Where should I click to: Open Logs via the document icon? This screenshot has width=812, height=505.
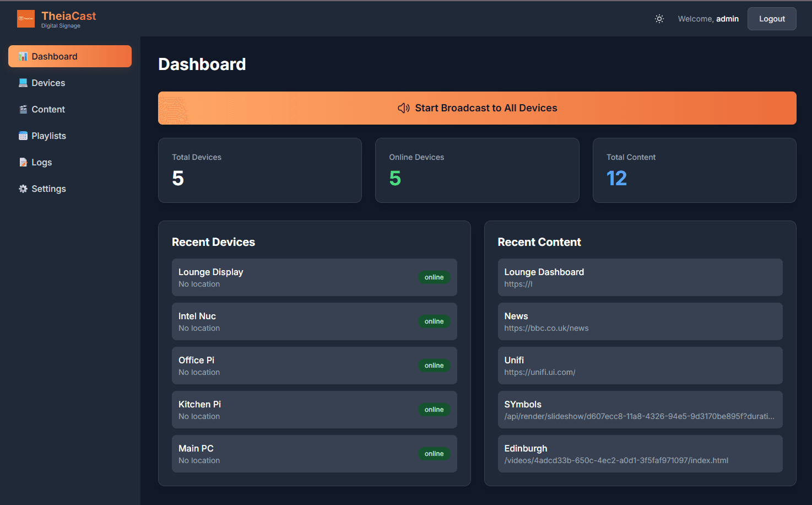pyautogui.click(x=23, y=162)
